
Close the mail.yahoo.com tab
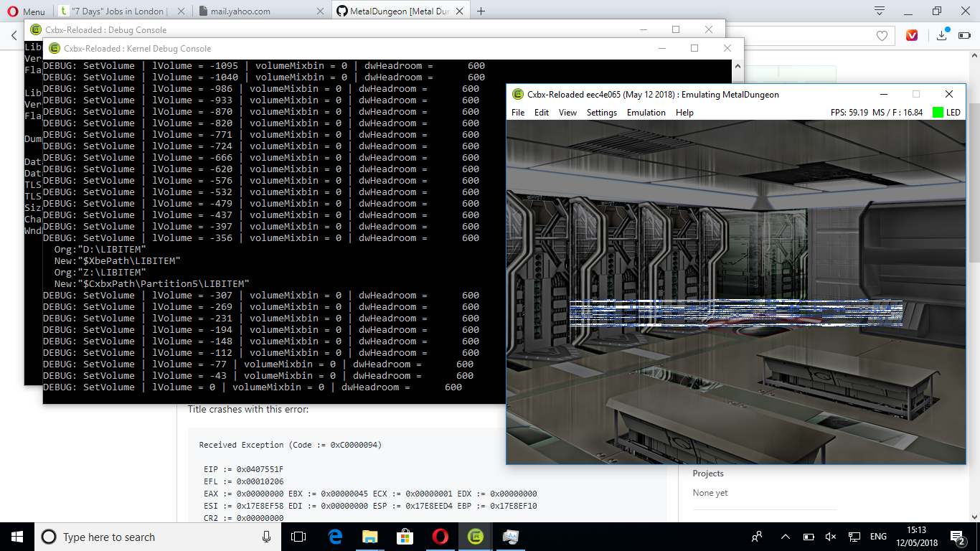coord(320,11)
